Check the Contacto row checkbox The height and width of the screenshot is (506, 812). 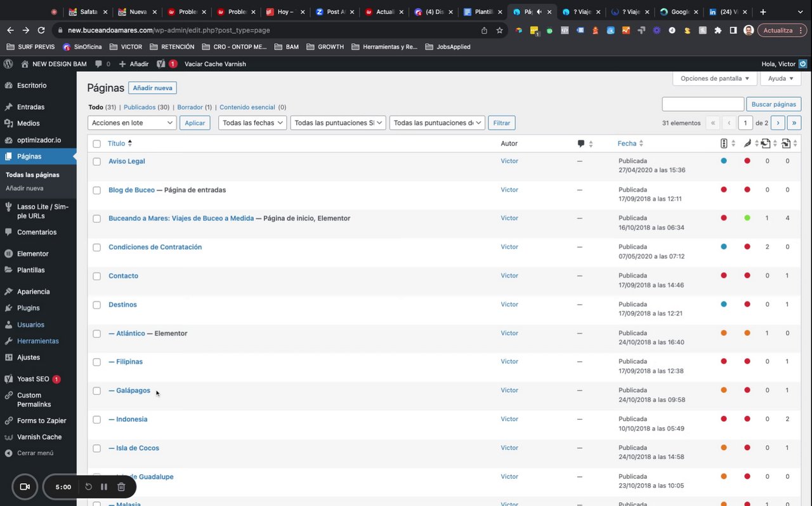97,276
